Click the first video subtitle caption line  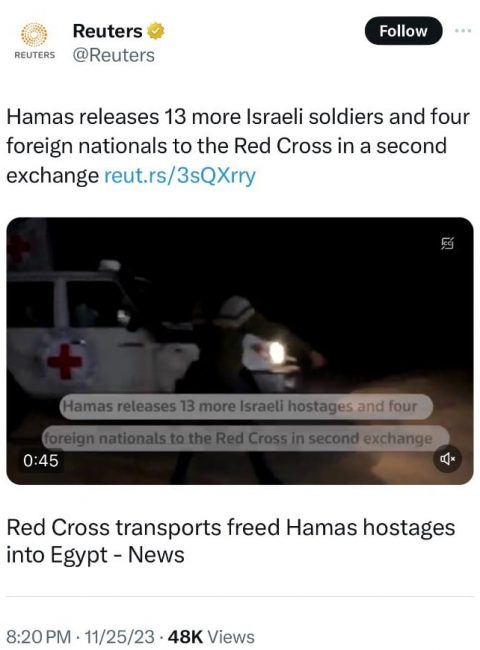coord(246,406)
